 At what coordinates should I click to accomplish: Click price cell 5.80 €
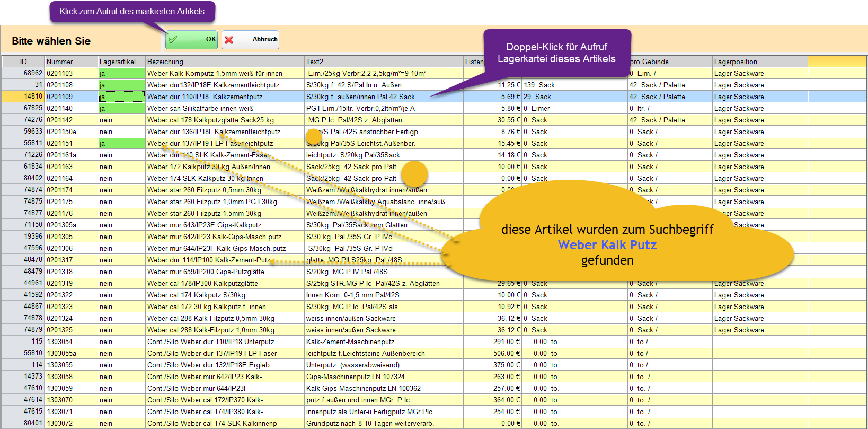tap(492, 108)
